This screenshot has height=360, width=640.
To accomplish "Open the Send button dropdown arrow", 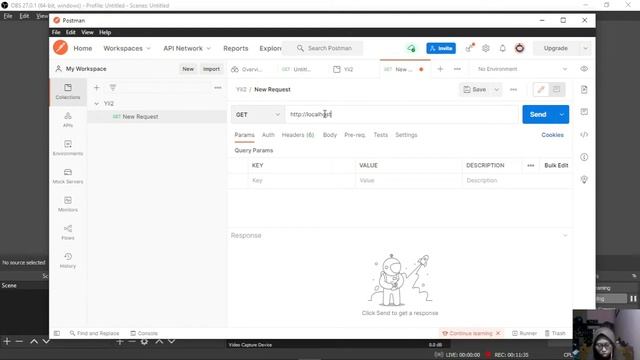I will 562,115.
